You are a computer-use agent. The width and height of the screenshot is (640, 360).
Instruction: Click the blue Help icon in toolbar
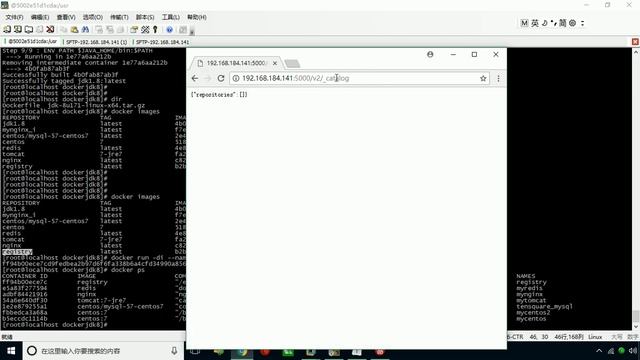click(x=169, y=29)
